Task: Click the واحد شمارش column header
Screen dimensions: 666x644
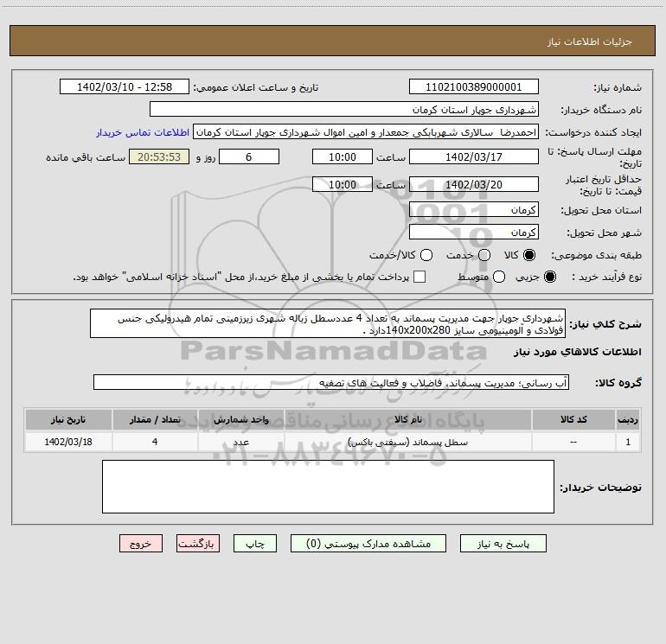Action: point(240,419)
